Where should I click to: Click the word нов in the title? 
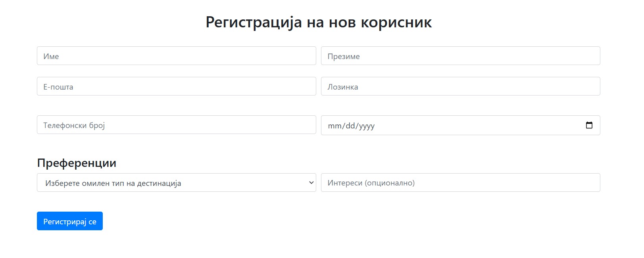click(x=342, y=23)
